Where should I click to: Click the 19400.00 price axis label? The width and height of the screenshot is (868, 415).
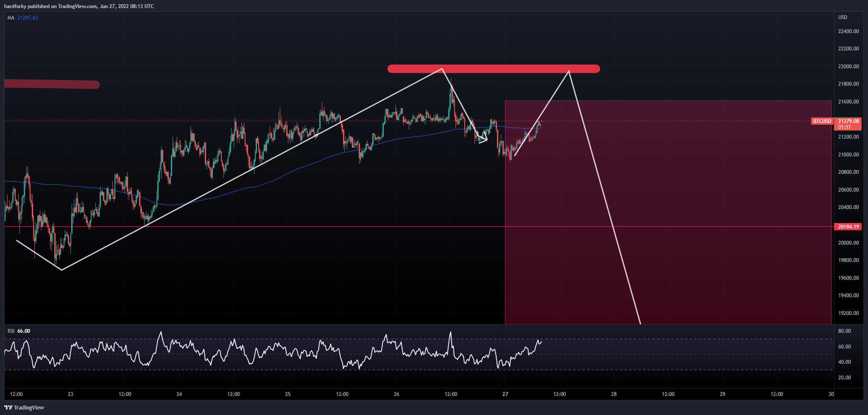tap(848, 295)
